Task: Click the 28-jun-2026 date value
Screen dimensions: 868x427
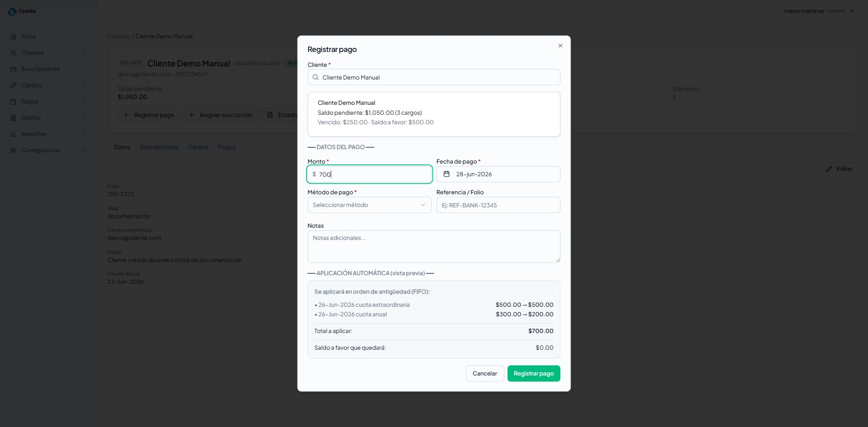Action: pyautogui.click(x=474, y=174)
